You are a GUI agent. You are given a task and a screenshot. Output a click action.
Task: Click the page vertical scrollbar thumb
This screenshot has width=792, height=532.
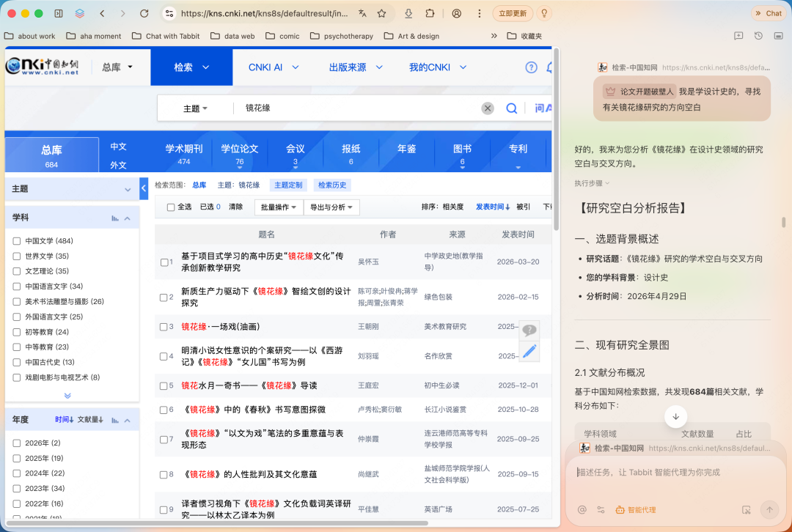(x=556, y=138)
